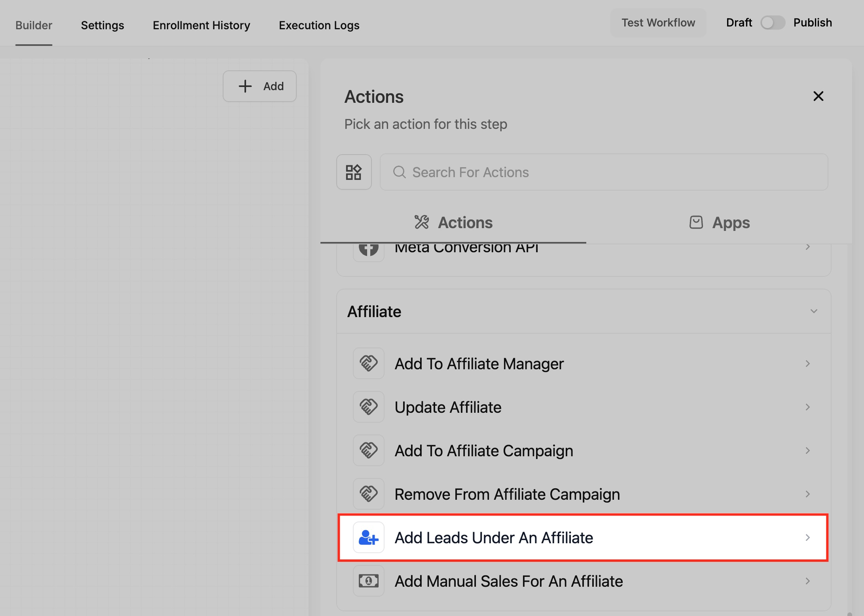Open the Execution Logs tab

tap(319, 25)
